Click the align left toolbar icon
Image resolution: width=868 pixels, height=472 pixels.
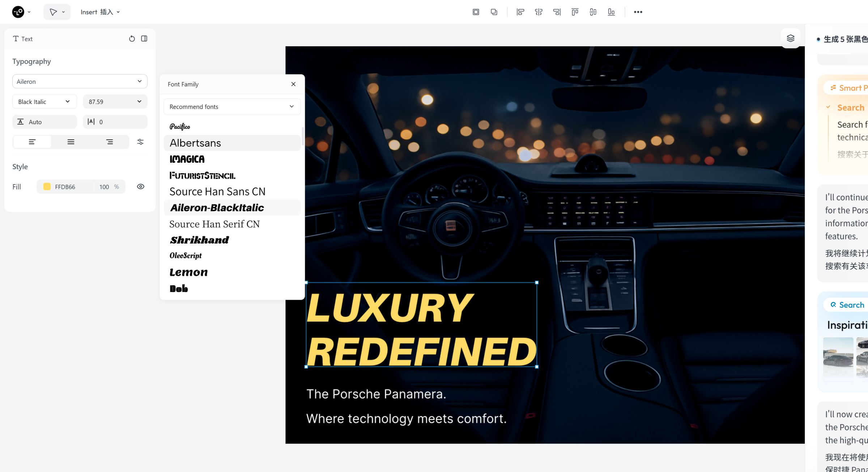(520, 12)
